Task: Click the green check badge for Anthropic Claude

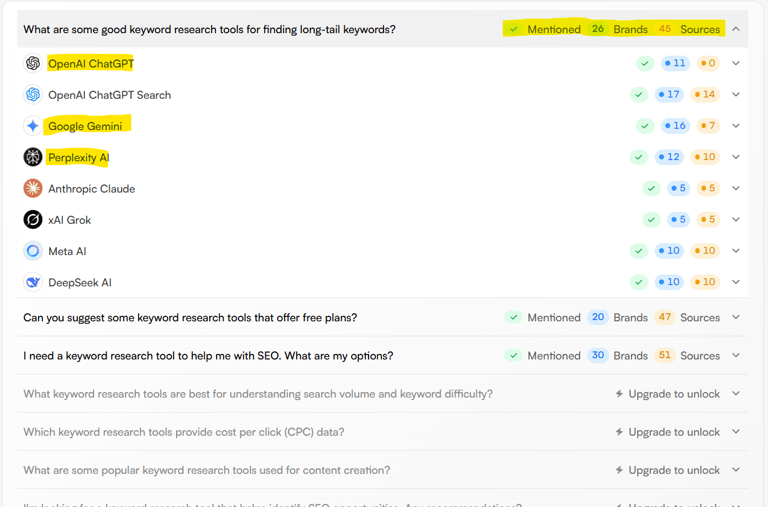Action: [651, 189]
